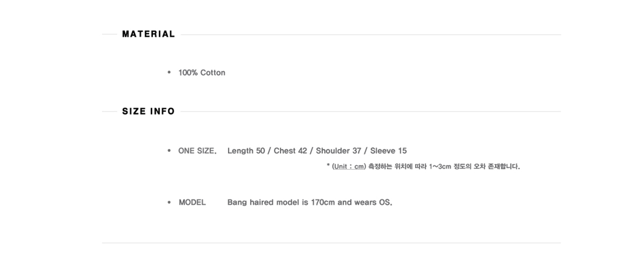Click the SIZE INFO section heading

(x=148, y=111)
